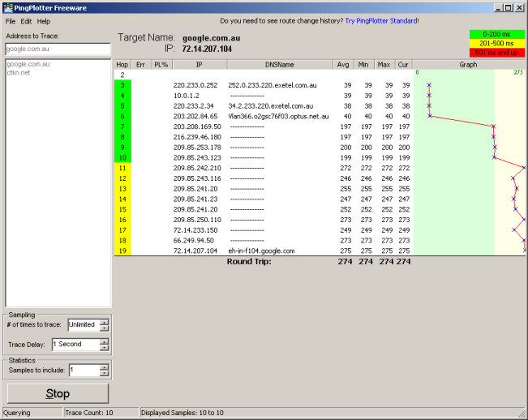Click the Unlimited times to trace field
This screenshot has width=528, height=420.
click(x=84, y=325)
